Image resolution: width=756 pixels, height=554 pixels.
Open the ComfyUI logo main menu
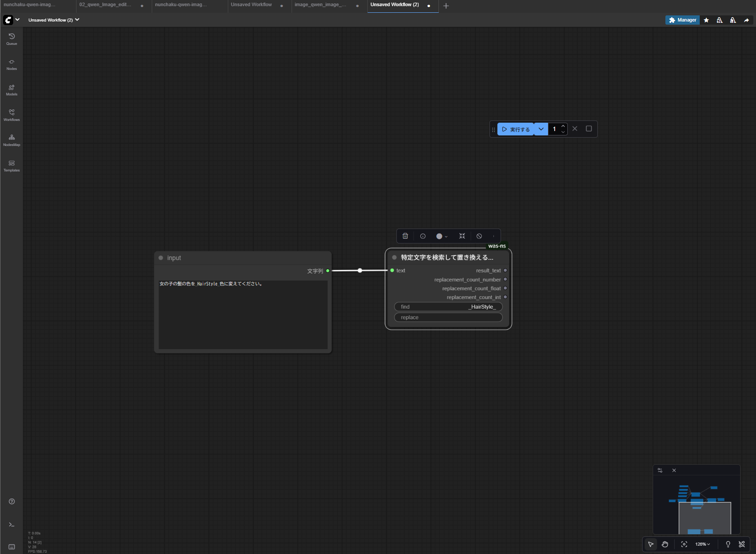pos(8,20)
